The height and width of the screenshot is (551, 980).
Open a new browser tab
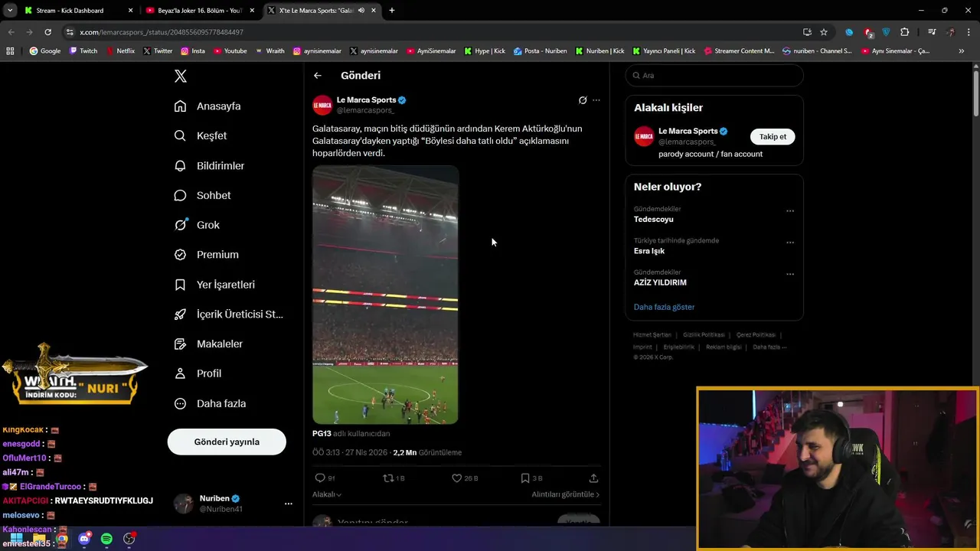392,11
